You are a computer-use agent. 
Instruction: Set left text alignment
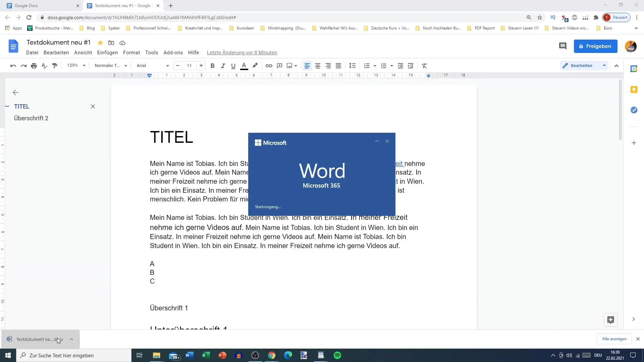click(x=307, y=66)
